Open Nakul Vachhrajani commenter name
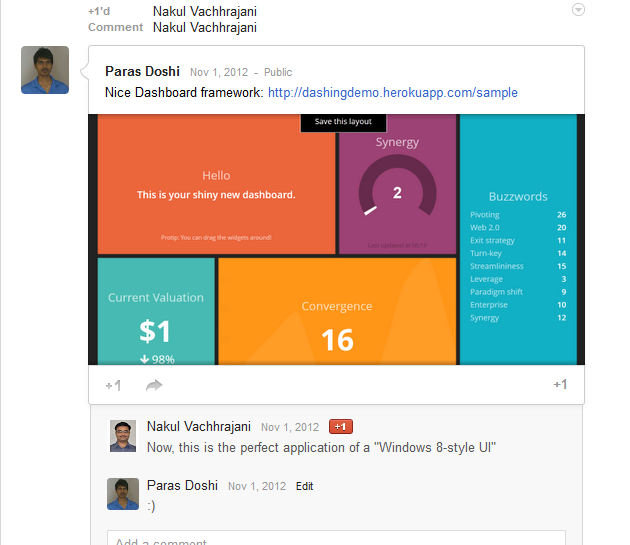 199,426
